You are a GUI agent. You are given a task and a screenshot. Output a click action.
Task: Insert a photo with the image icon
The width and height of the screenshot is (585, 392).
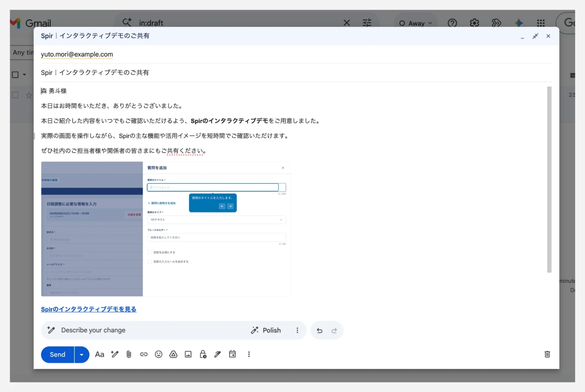(188, 354)
